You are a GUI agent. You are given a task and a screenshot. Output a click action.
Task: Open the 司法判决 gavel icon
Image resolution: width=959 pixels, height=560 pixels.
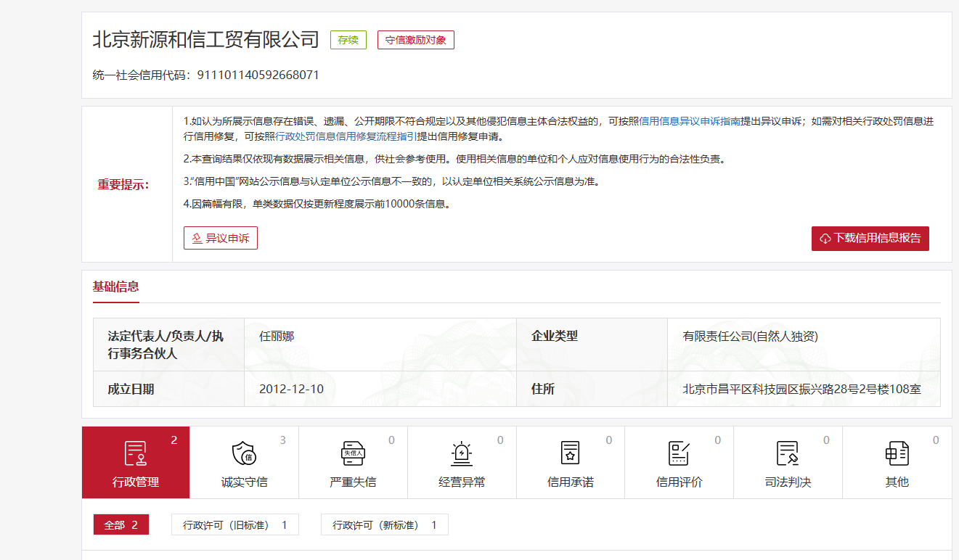788,453
